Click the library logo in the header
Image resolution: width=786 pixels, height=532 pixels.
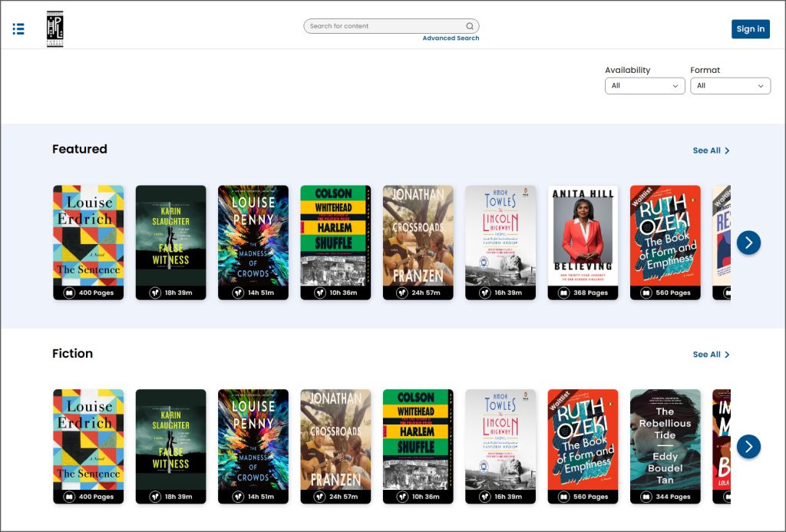[54, 29]
